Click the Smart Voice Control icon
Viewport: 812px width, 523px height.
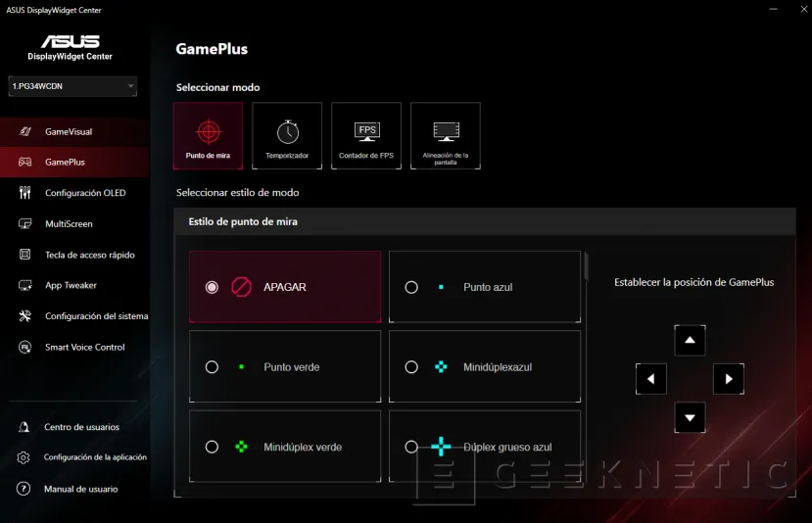coord(24,347)
